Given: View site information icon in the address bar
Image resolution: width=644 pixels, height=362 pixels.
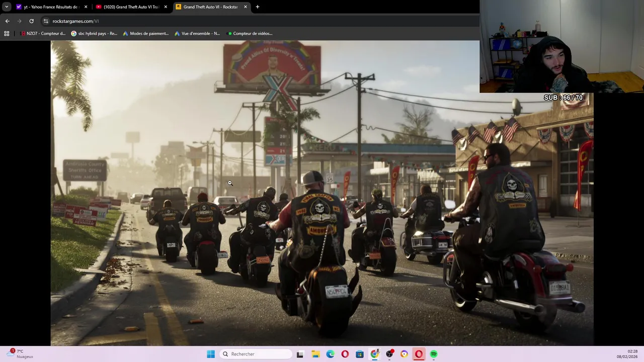Looking at the screenshot, I should pyautogui.click(x=46, y=21).
